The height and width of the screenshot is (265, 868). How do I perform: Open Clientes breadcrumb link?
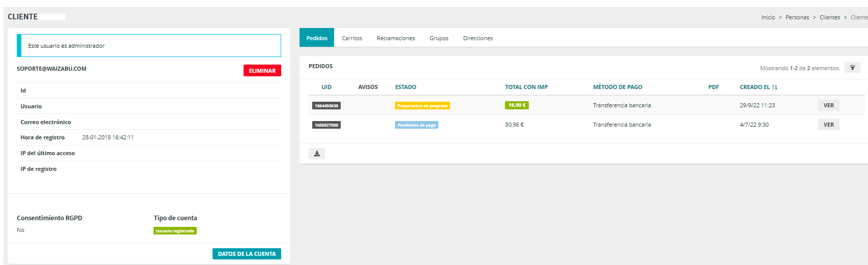click(829, 17)
